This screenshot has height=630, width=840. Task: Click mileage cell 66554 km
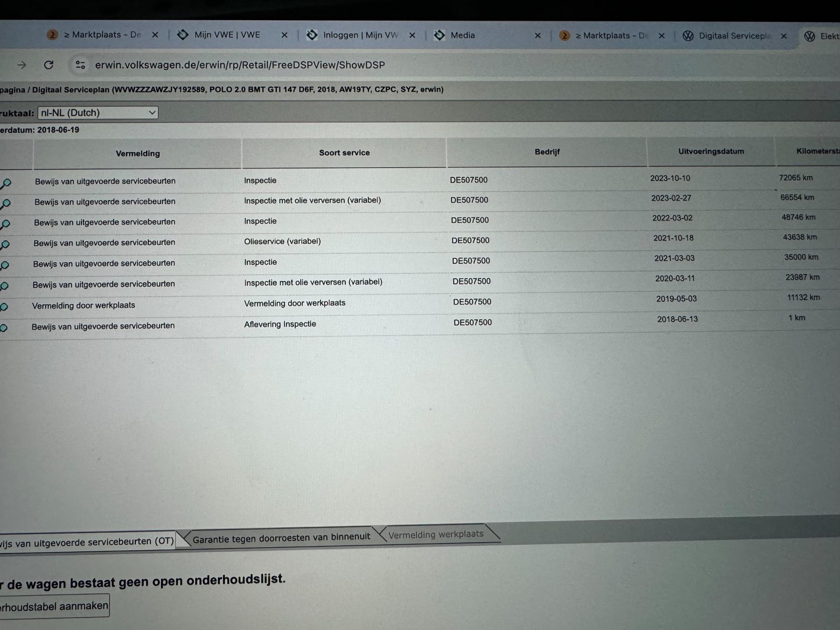point(797,198)
